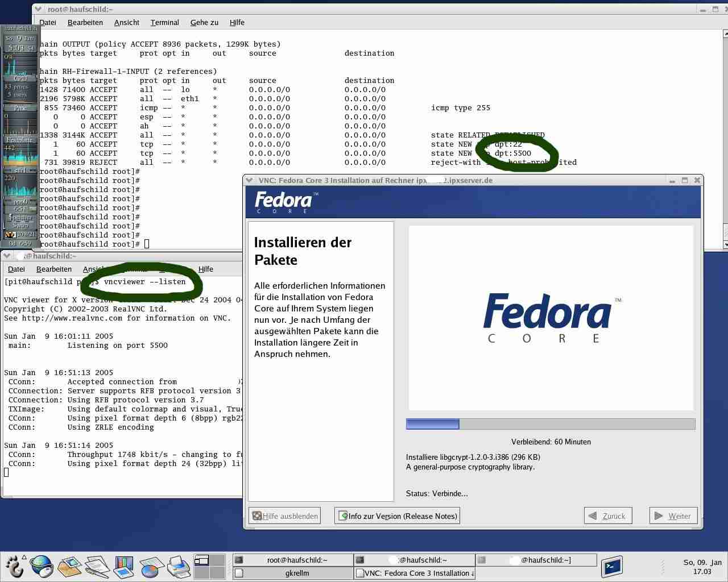
Task: Click gkrellm ppp0 network label
Action: coord(20,202)
